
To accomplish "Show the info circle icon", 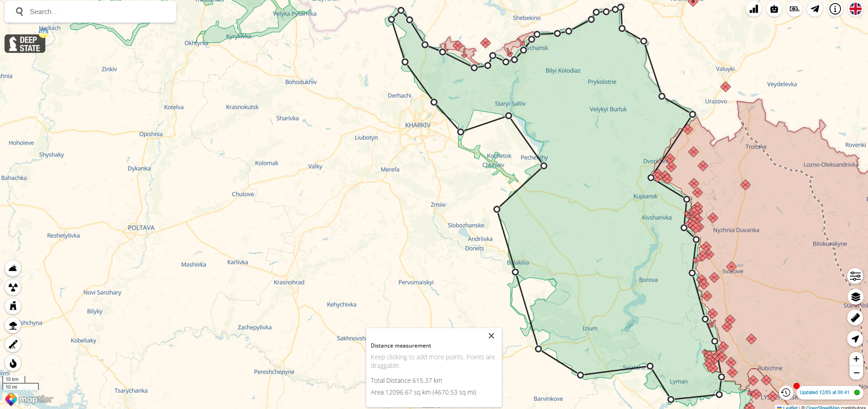I will point(835,9).
